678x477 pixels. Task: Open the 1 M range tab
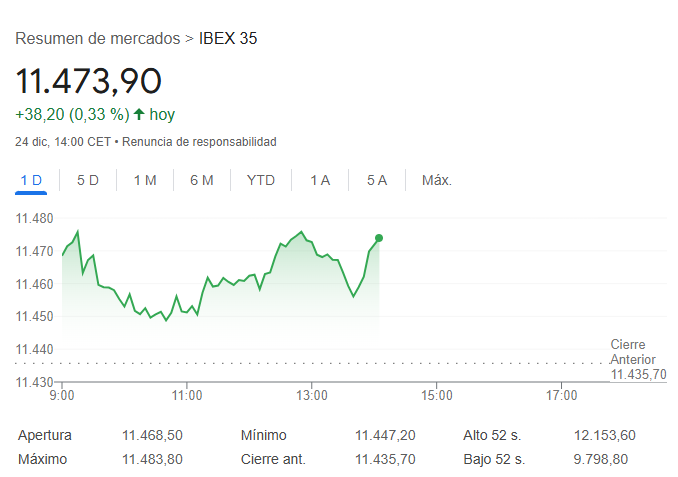tap(145, 180)
